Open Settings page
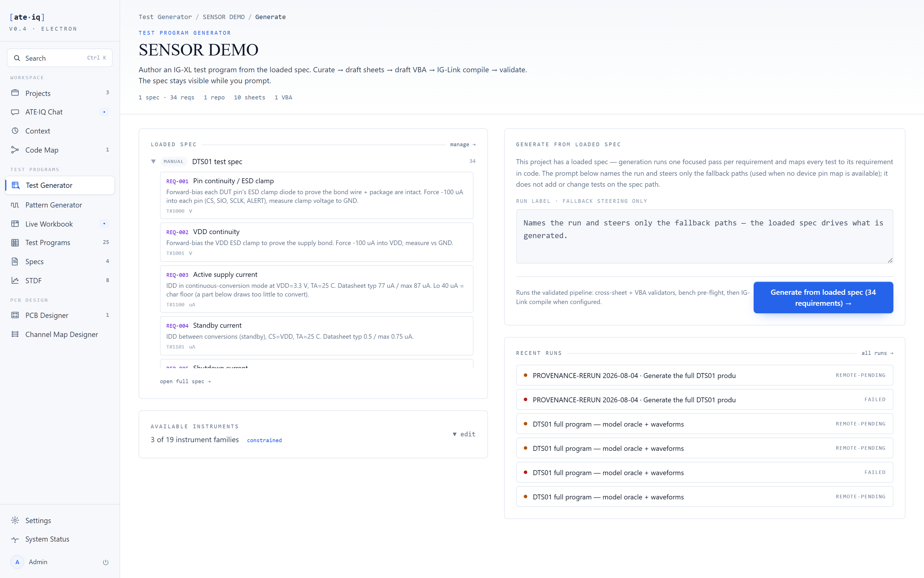 pos(60,520)
